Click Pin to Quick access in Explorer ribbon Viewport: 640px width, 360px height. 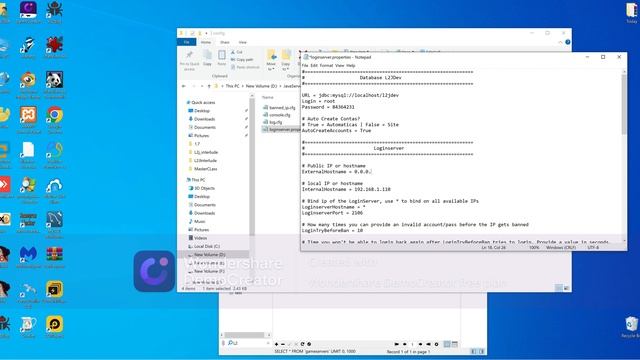tap(189, 60)
